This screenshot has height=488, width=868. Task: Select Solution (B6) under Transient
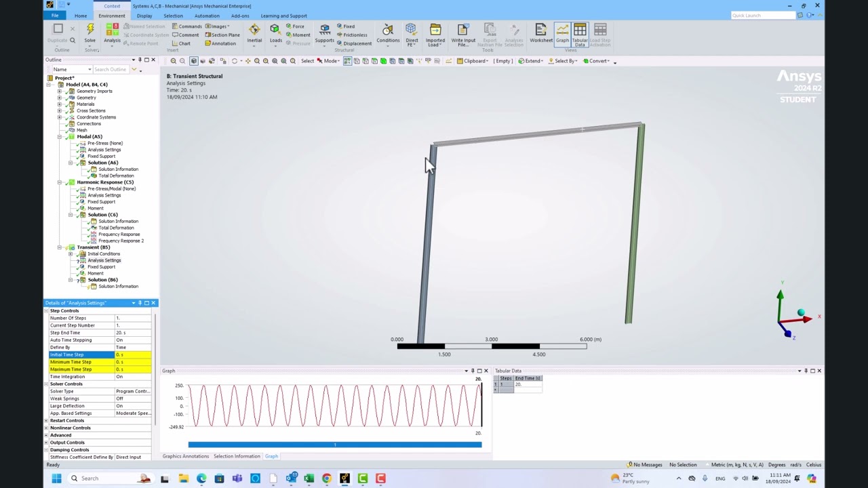pyautogui.click(x=102, y=280)
